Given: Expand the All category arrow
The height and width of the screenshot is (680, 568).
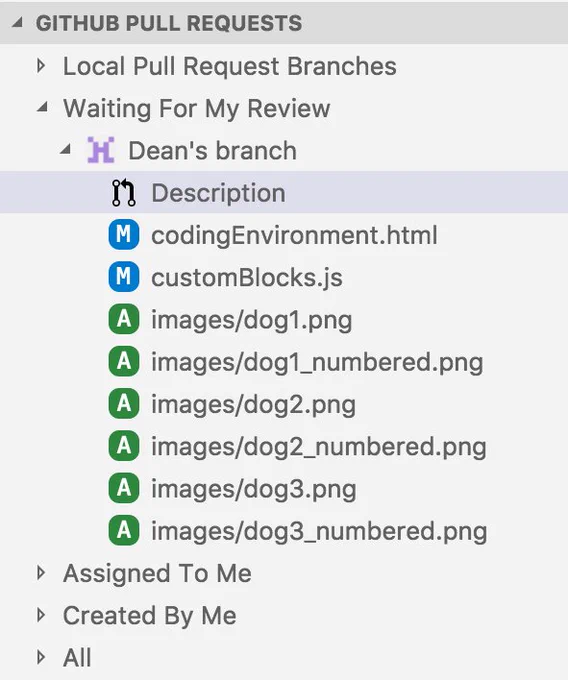Looking at the screenshot, I should 41,657.
